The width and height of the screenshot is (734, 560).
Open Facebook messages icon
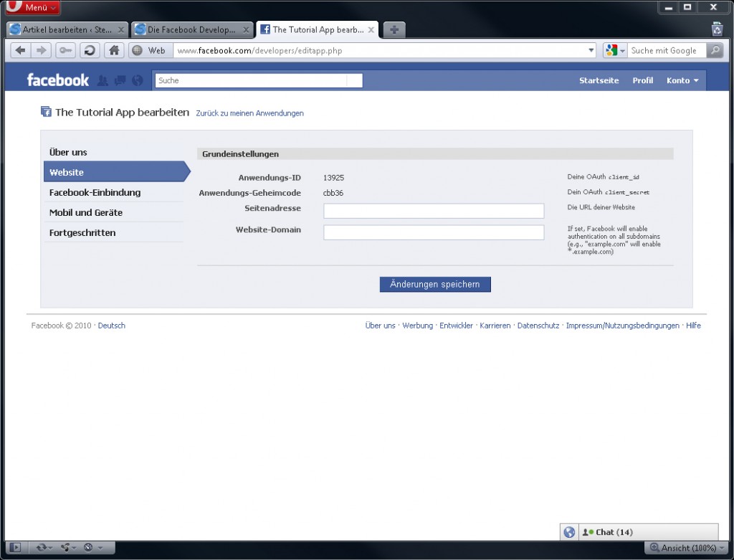coord(120,80)
